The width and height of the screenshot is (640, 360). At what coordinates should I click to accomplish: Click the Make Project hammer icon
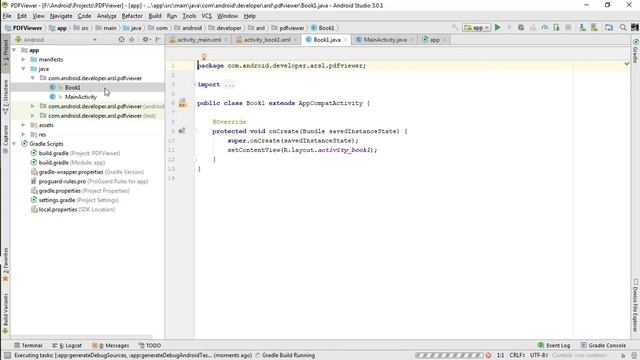(x=455, y=28)
